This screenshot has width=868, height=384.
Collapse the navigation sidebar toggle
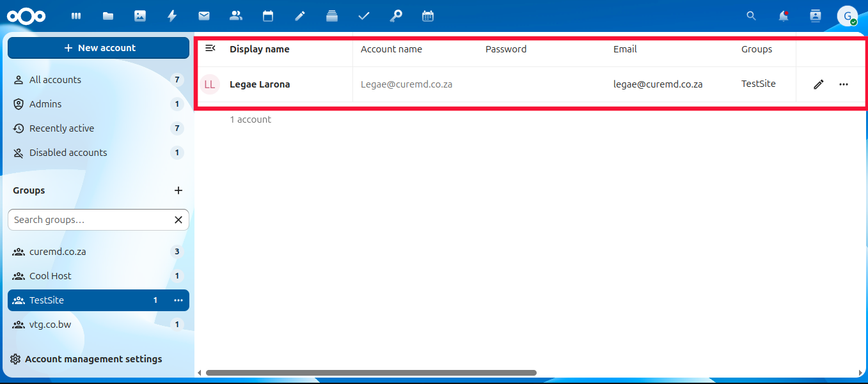click(x=210, y=49)
